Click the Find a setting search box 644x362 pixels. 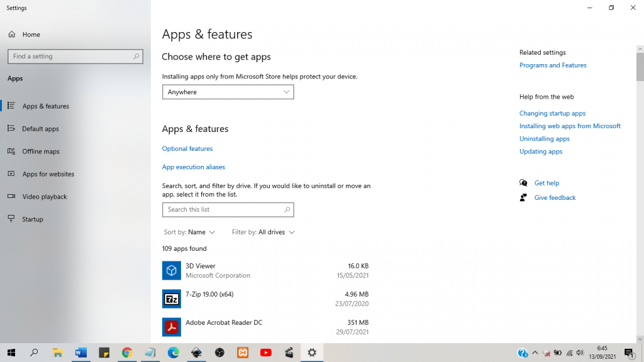click(x=75, y=56)
